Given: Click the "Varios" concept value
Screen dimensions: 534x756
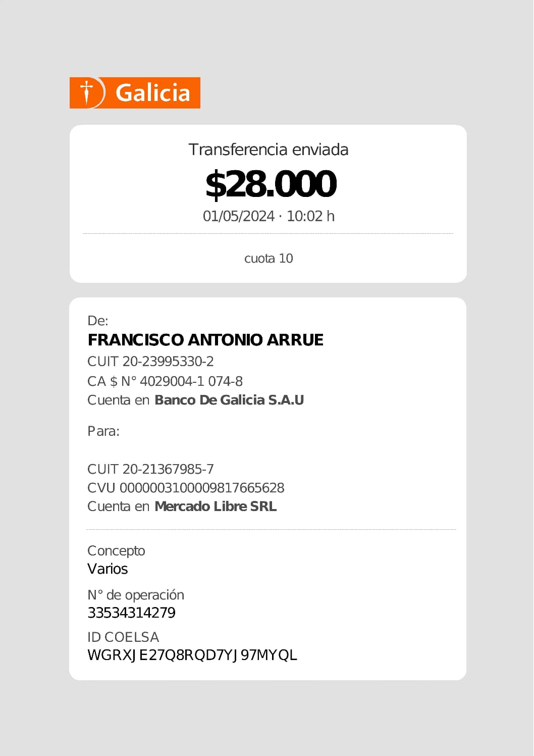Looking at the screenshot, I should click(x=108, y=569).
